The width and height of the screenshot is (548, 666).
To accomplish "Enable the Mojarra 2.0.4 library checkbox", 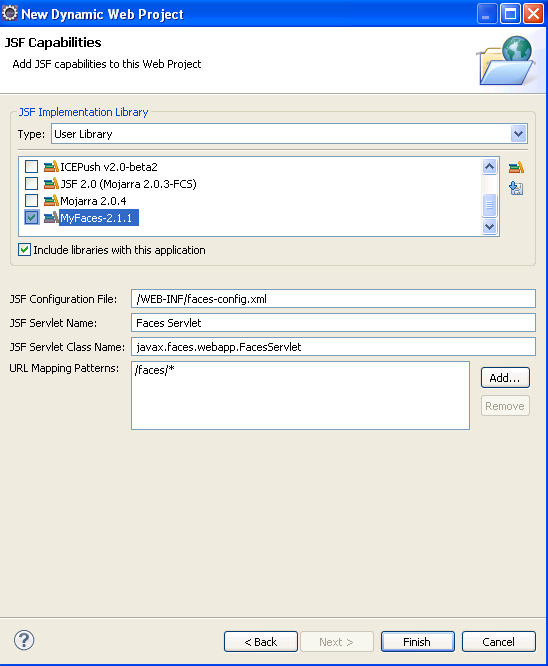I will click(31, 200).
